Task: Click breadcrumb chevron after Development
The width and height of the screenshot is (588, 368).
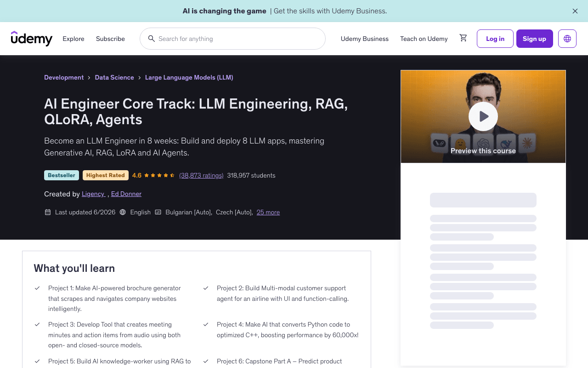Action: pyautogui.click(x=89, y=78)
